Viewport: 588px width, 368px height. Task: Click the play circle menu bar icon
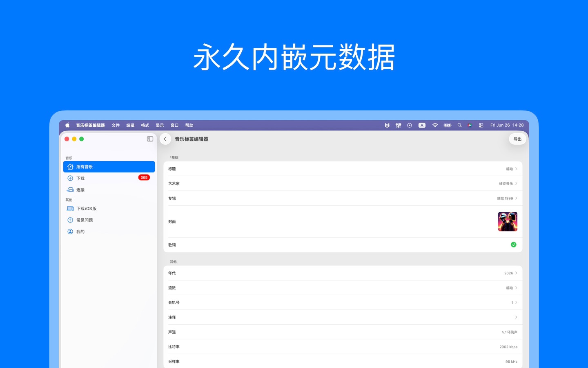410,125
